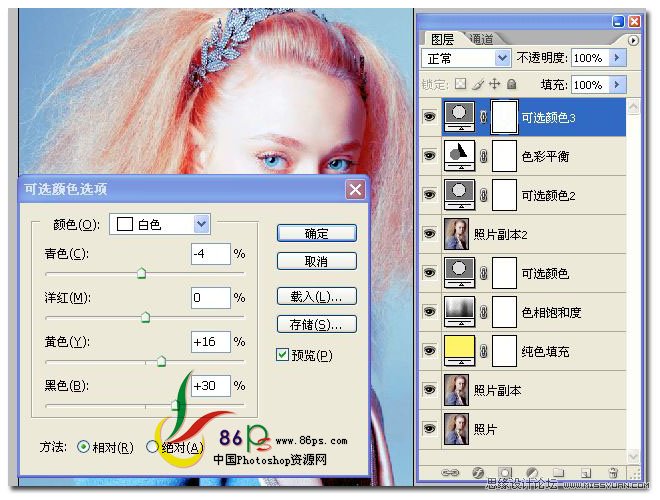Screen dimensions: 660x500
Task: Expand the 填充 fill arrow
Action: (617, 85)
